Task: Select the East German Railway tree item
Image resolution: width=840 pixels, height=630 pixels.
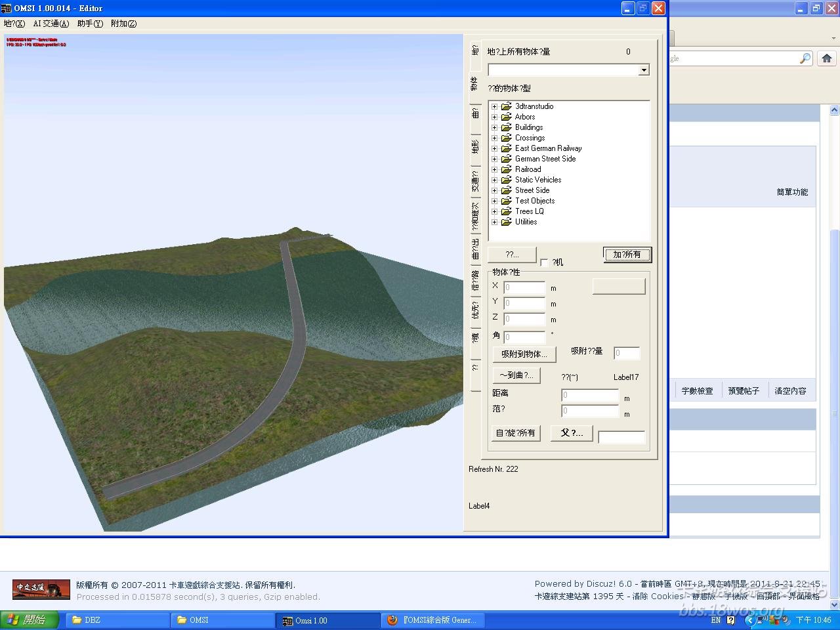Action: click(x=548, y=148)
